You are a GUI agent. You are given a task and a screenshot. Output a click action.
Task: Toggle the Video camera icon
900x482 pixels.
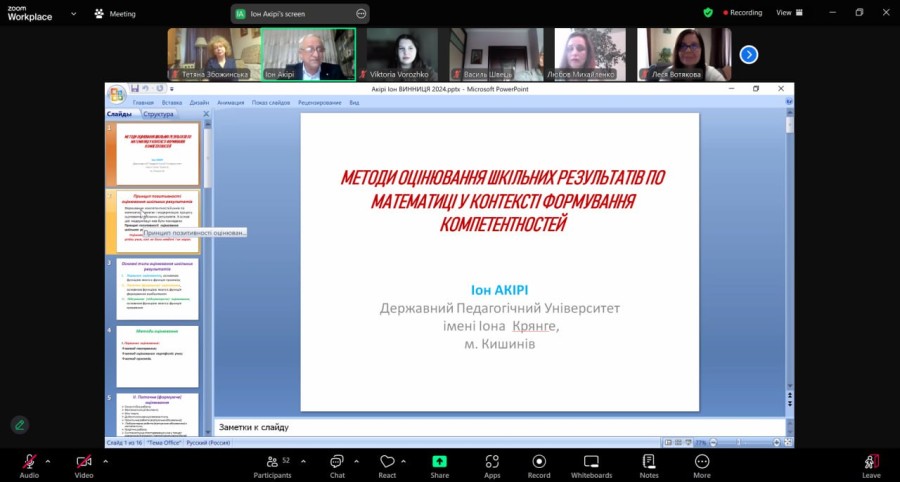pyautogui.click(x=84, y=461)
